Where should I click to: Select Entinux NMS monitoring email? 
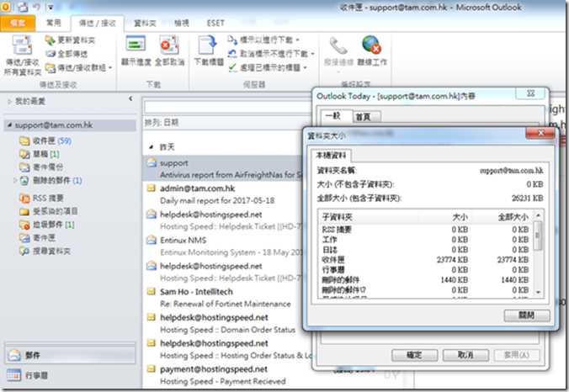point(224,246)
